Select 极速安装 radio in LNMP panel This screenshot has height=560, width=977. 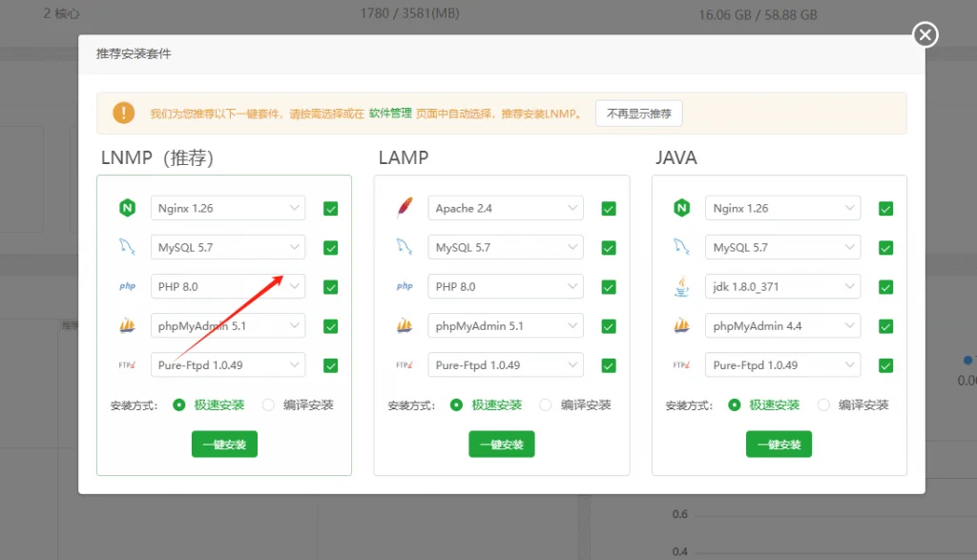tap(178, 404)
